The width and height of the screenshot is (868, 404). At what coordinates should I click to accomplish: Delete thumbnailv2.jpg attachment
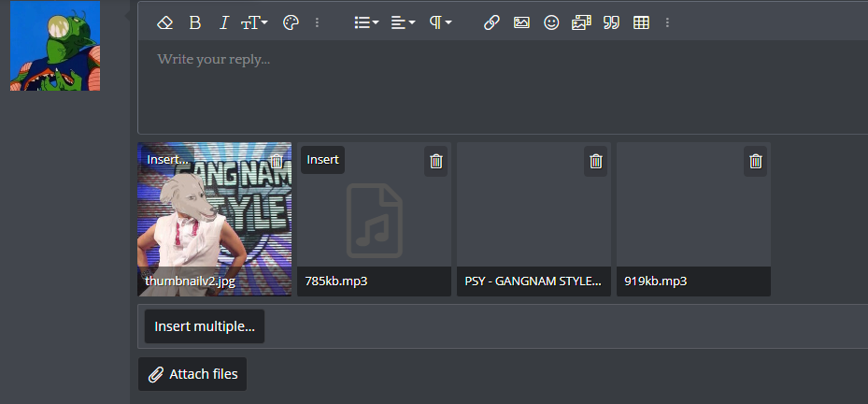277,161
